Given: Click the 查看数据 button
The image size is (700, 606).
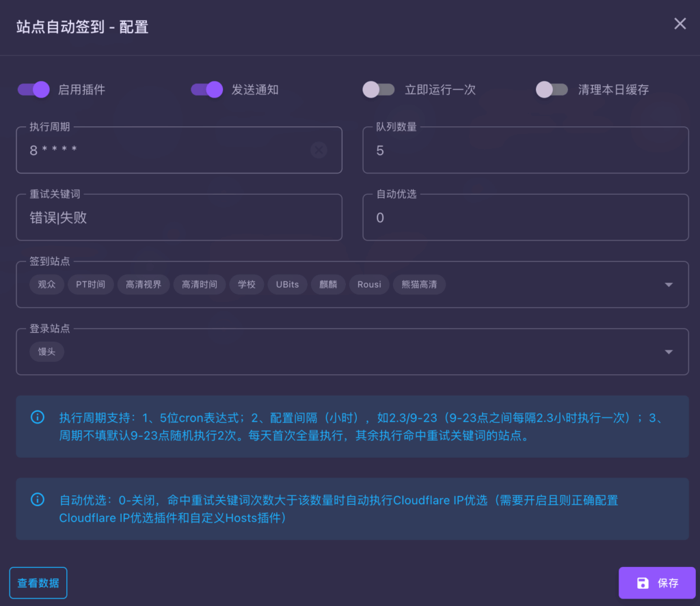Looking at the screenshot, I should [x=38, y=583].
